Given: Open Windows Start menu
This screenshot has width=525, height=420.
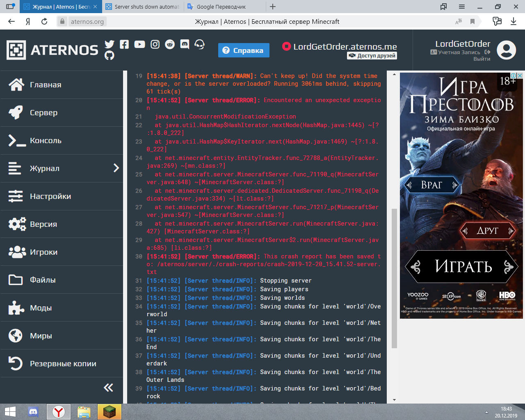Looking at the screenshot, I should coord(10,412).
